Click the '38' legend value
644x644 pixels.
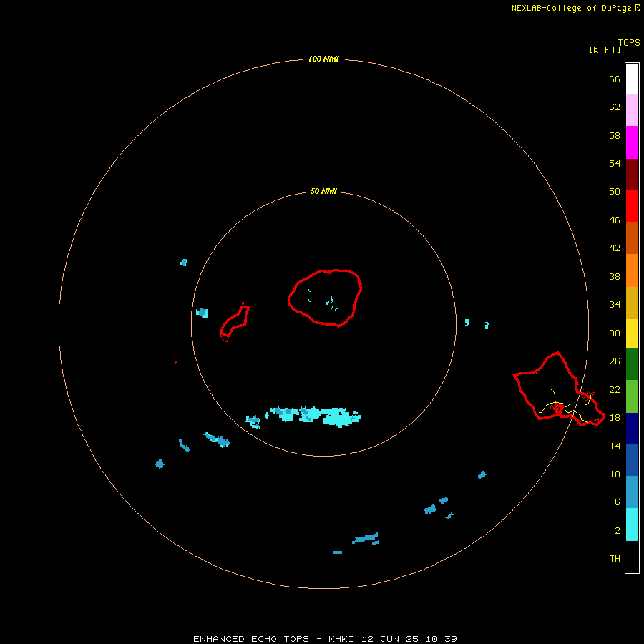tap(615, 277)
